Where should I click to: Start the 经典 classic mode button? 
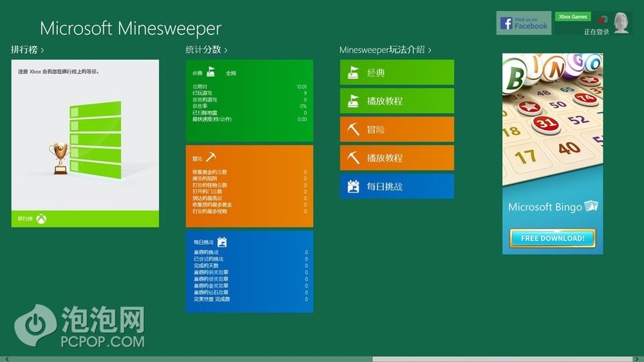[397, 72]
